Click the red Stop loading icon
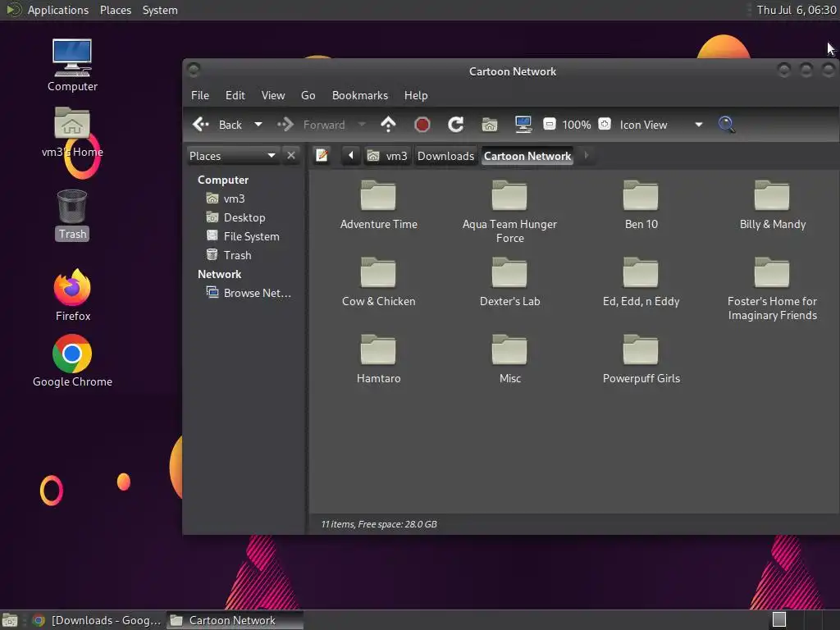This screenshot has height=630, width=840. (422, 125)
